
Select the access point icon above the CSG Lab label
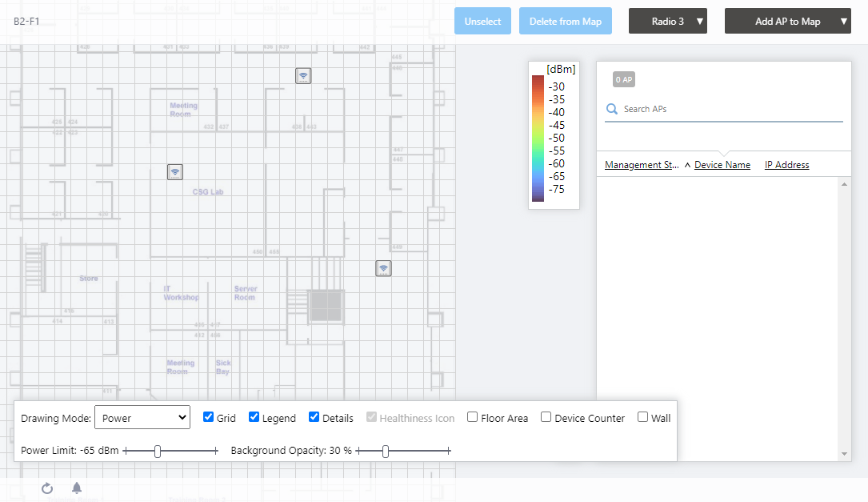(175, 172)
